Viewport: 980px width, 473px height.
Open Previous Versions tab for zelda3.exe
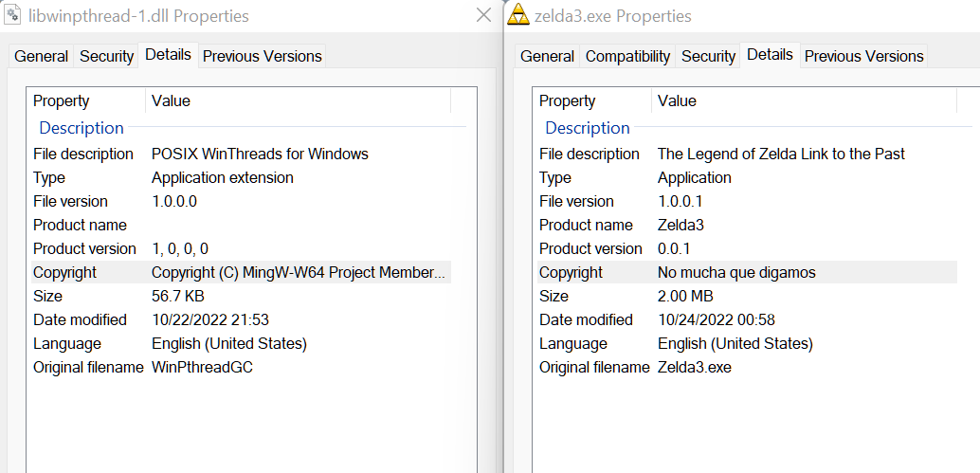click(863, 56)
